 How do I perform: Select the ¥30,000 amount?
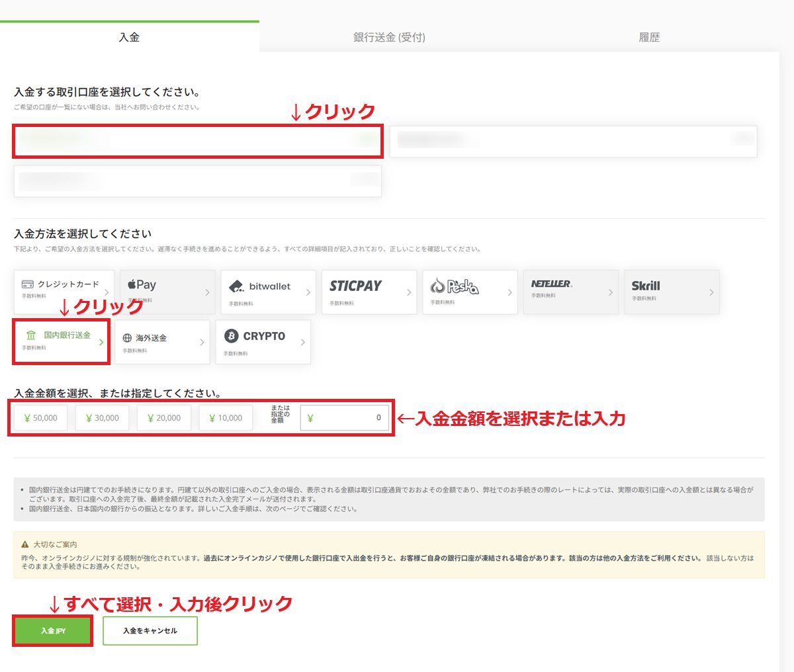click(102, 418)
